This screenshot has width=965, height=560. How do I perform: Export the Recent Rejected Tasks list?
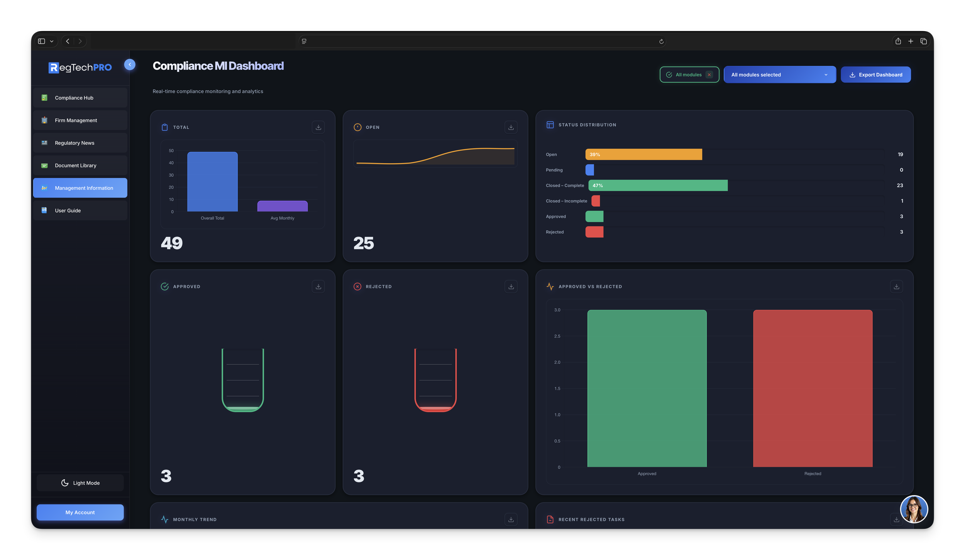coord(896,519)
